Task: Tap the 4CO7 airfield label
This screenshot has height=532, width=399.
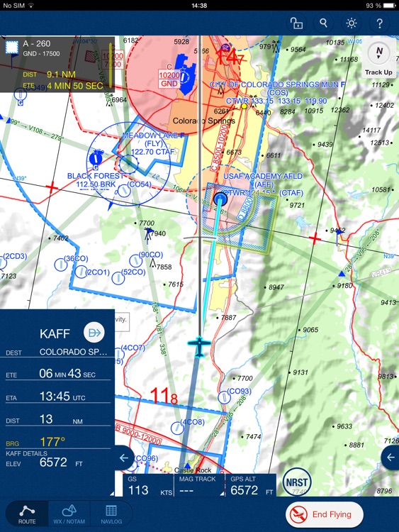Action: pos(133,348)
